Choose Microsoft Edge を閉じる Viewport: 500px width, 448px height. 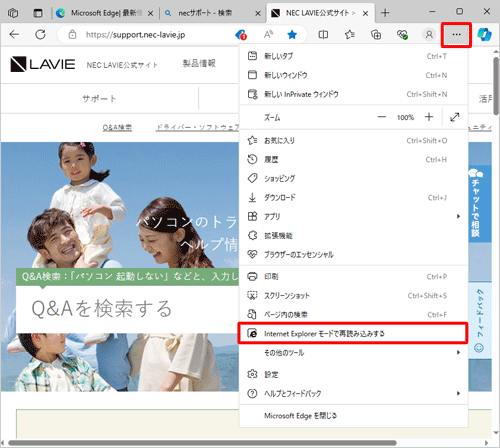pos(353,416)
